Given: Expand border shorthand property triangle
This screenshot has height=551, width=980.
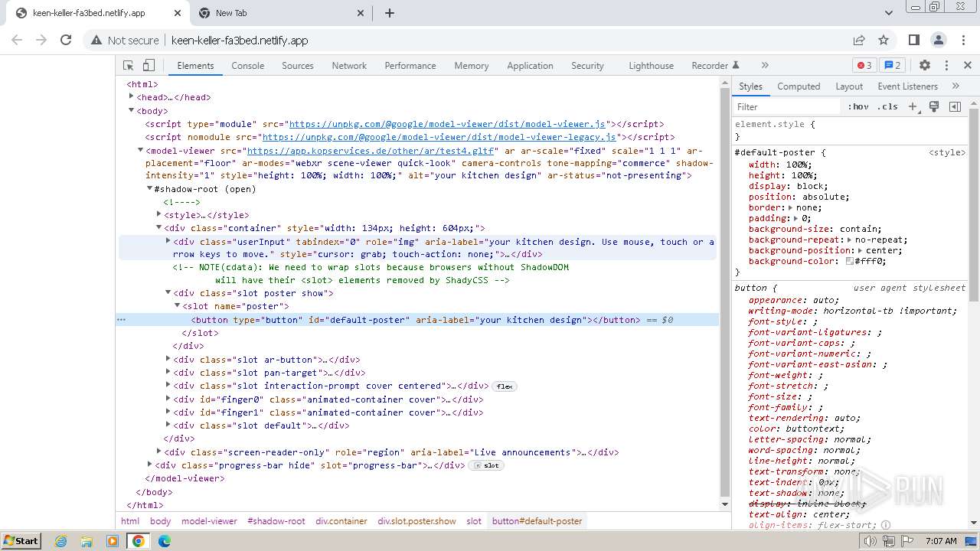Looking at the screenshot, I should click(x=792, y=207).
